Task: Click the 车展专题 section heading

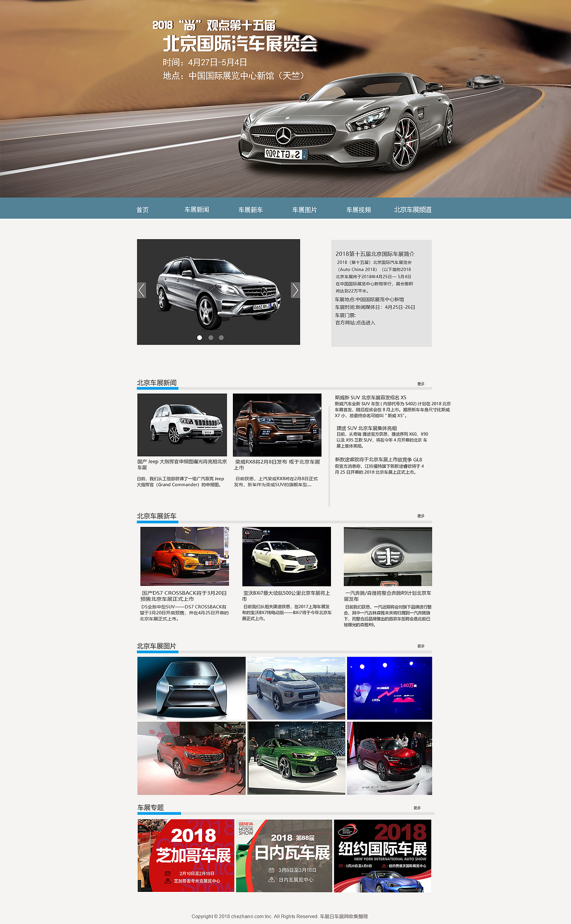Action: pyautogui.click(x=151, y=808)
